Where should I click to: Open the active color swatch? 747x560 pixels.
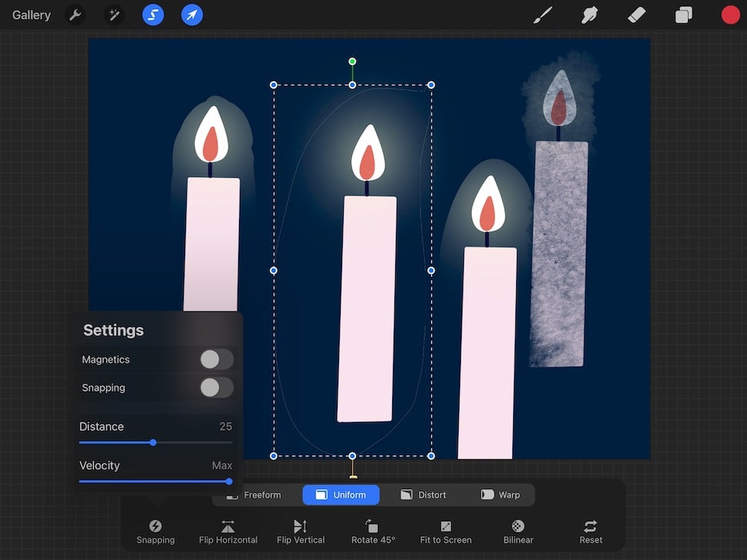731,14
